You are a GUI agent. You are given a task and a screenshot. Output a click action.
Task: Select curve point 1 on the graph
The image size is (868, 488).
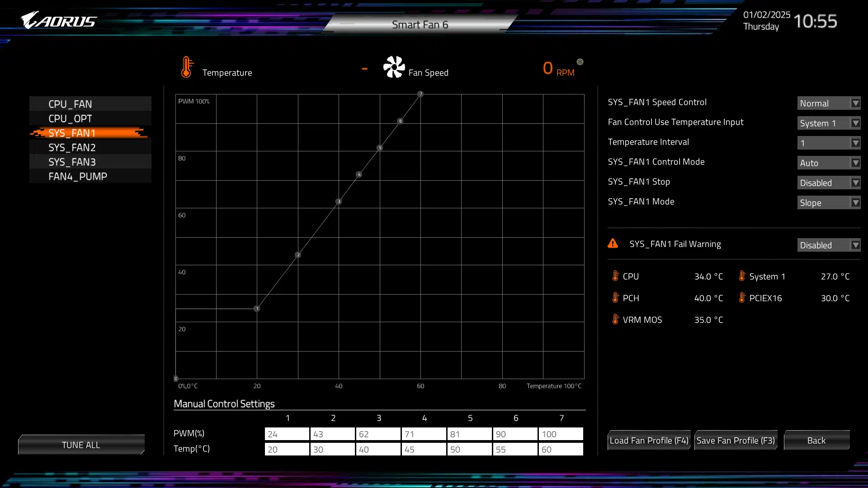coord(257,309)
